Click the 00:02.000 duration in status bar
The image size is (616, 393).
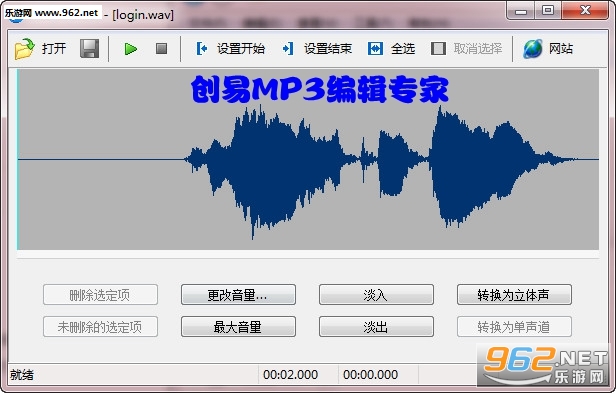click(x=290, y=375)
